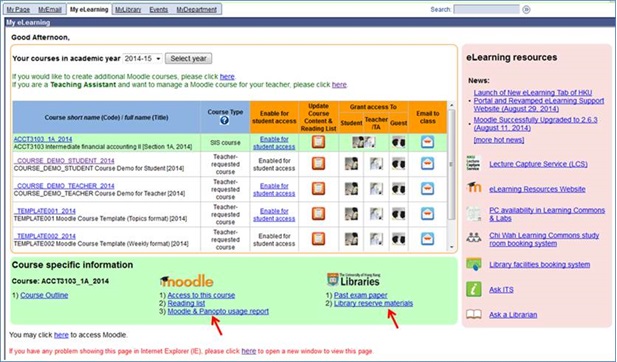The width and height of the screenshot is (617, 362).
Task: Click the Course Type help question icon
Action: click(224, 120)
